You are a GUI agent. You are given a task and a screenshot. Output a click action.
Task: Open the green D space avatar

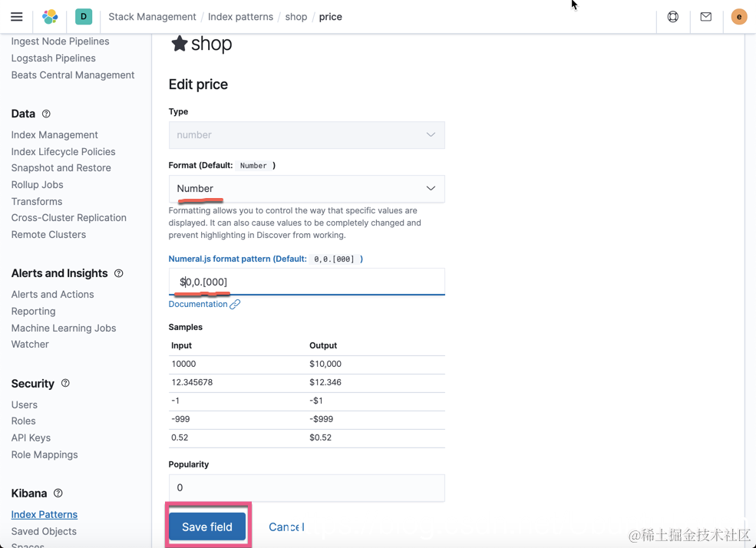(84, 17)
